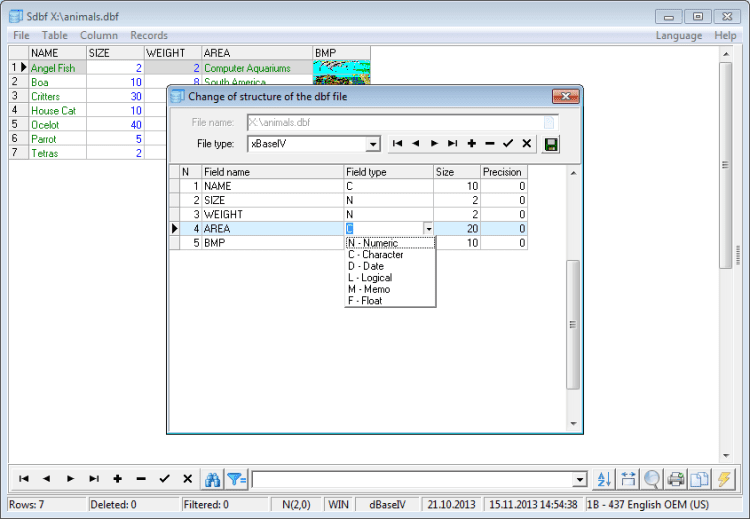Image resolution: width=750 pixels, height=519 pixels.
Task: Open the Table menu
Action: coord(55,35)
